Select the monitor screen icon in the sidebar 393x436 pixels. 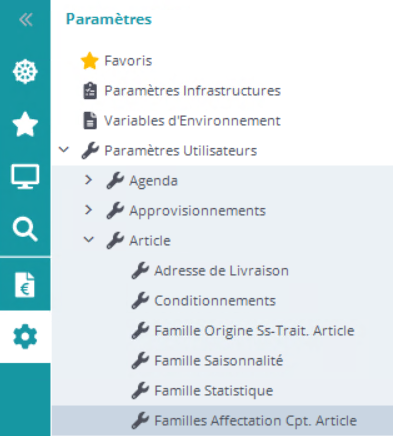coord(25,177)
